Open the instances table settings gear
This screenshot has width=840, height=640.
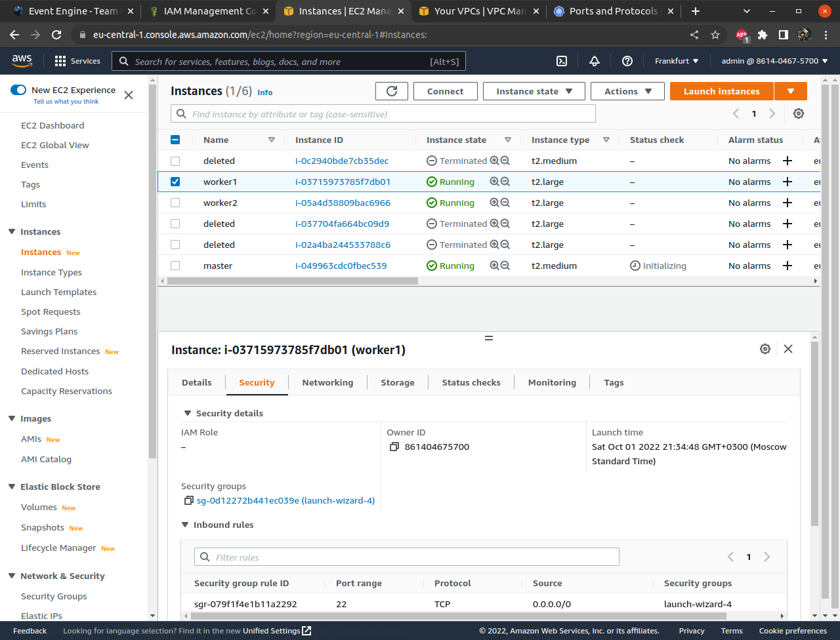(799, 113)
